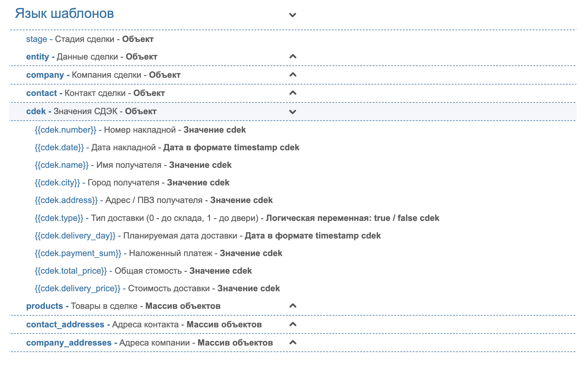Click the Язык шаблонов heading
This screenshot has height=369, width=588.
tap(65, 14)
